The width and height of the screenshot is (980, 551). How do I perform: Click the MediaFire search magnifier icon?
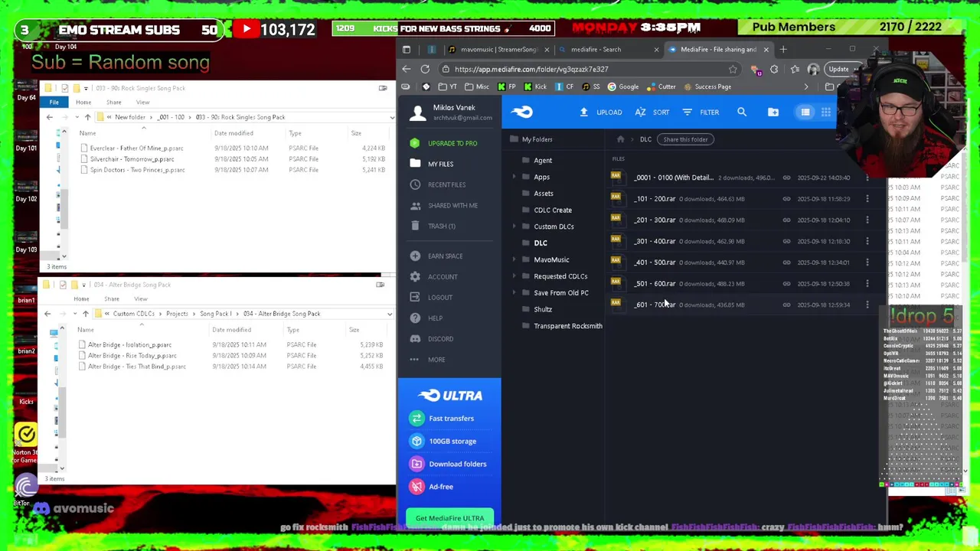pyautogui.click(x=742, y=112)
